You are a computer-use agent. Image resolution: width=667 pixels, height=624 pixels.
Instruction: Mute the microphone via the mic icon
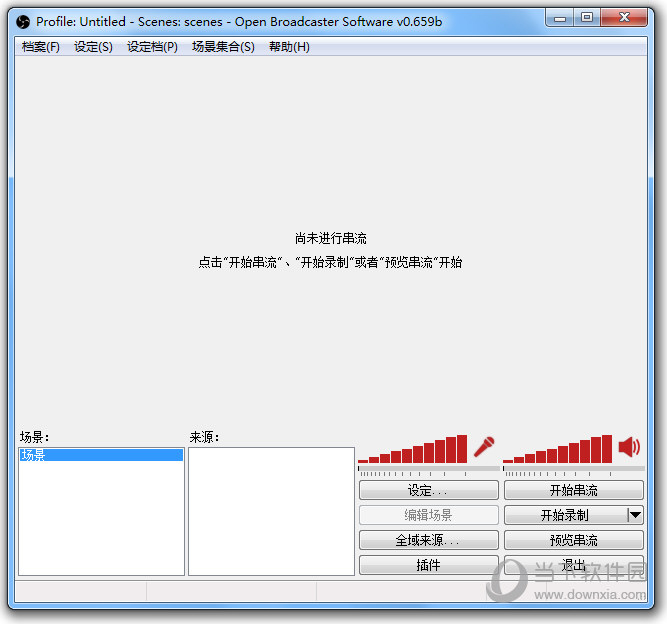(x=485, y=447)
